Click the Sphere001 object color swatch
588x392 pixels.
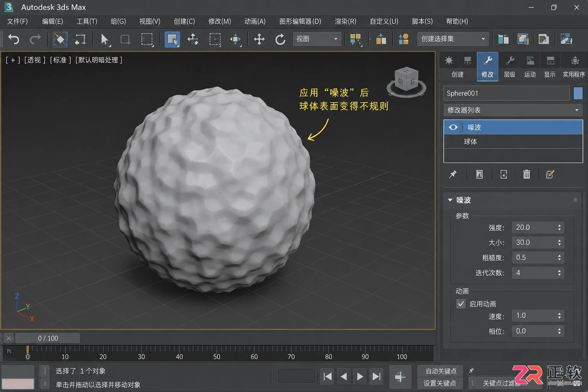point(578,93)
